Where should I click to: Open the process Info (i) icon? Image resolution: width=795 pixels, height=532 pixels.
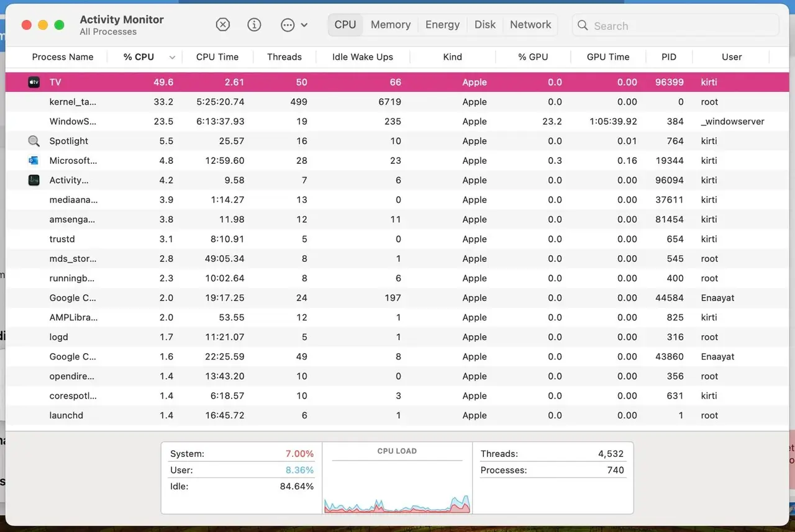click(x=254, y=25)
